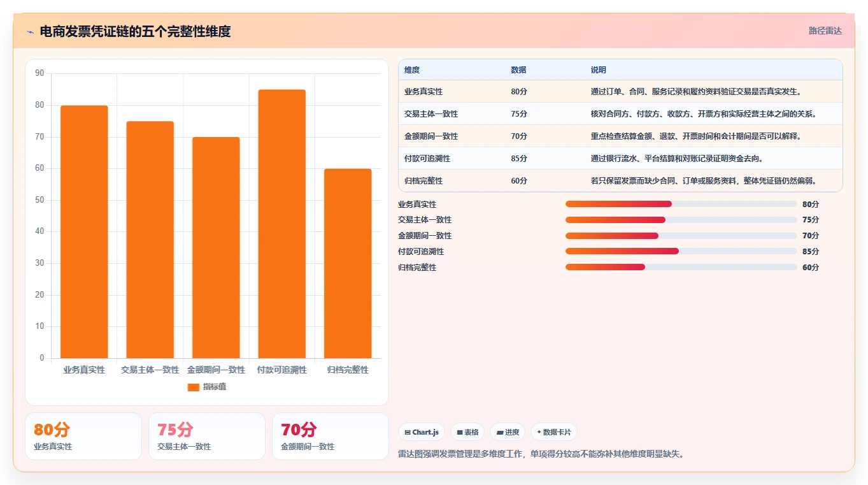Click the 进度 tag chip
This screenshot has width=868, height=485.
tap(508, 432)
